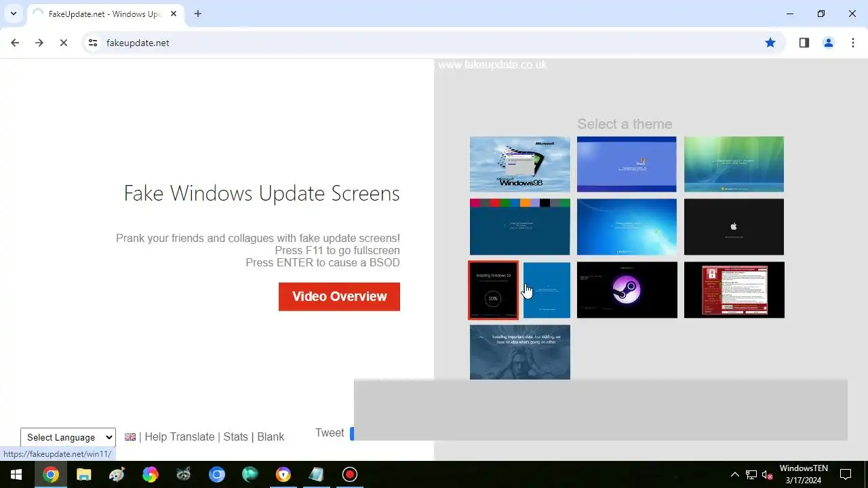Click the 'Fake Windows Update Screens' heading
The image size is (868, 488).
(x=262, y=193)
